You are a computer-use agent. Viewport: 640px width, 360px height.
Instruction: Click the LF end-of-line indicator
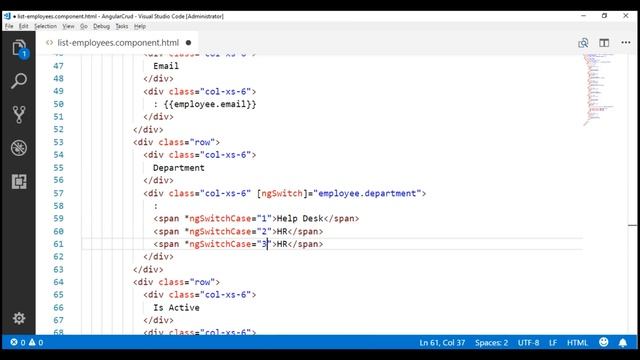click(x=553, y=342)
